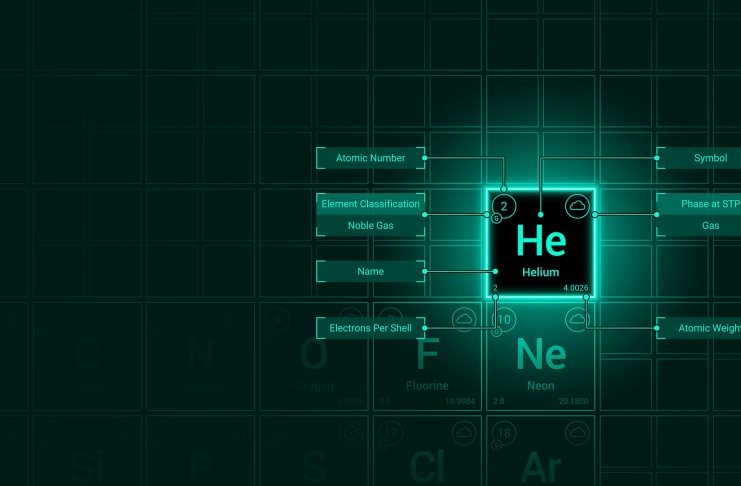Click the circled number 18 on the Argon tile
This screenshot has height=486, width=741.
[x=504, y=433]
